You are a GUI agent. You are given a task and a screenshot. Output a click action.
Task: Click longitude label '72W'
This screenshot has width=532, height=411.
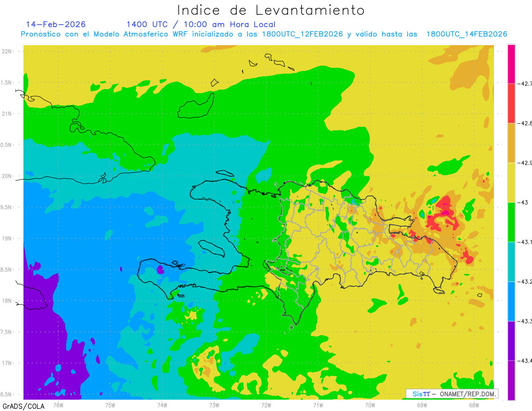tap(266, 404)
